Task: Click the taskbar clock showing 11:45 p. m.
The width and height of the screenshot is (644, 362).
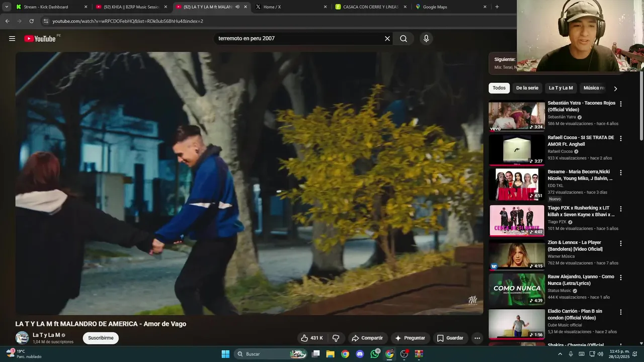Action: pyautogui.click(x=619, y=354)
